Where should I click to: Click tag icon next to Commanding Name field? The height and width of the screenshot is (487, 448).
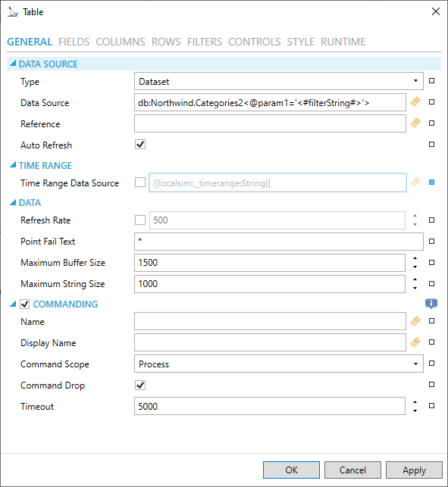point(415,321)
